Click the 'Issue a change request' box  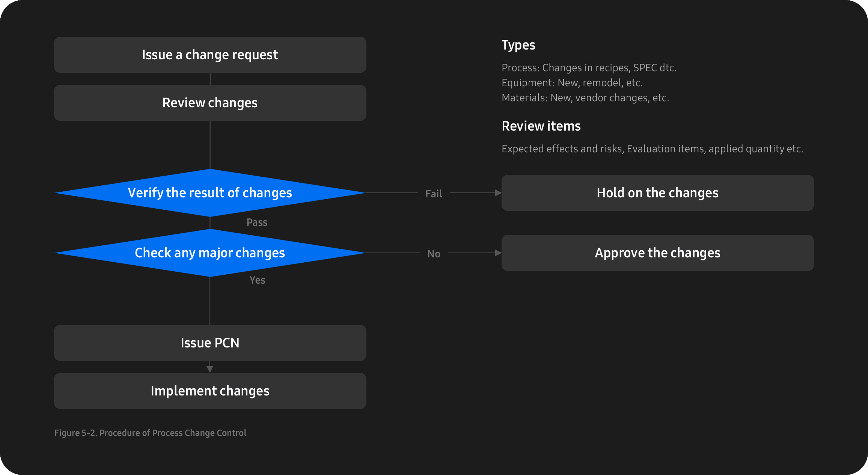click(210, 55)
